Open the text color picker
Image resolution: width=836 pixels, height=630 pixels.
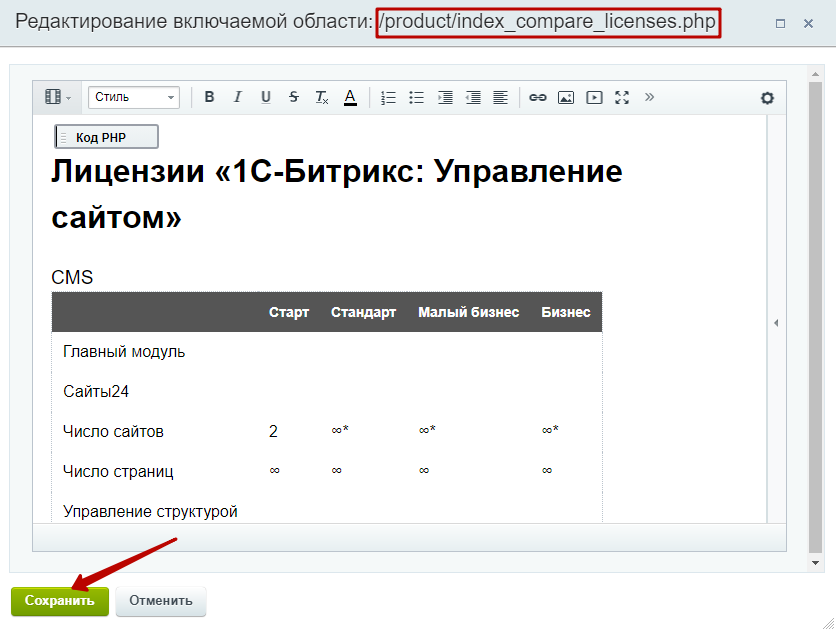pyautogui.click(x=350, y=97)
